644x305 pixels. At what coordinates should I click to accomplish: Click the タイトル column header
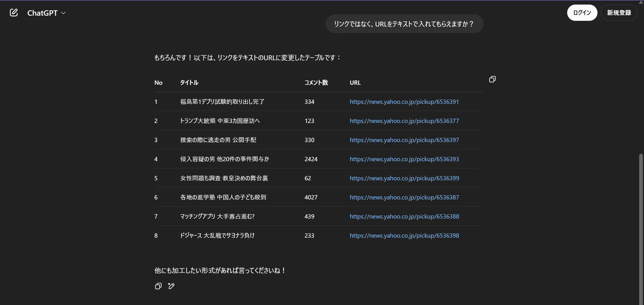pyautogui.click(x=189, y=82)
